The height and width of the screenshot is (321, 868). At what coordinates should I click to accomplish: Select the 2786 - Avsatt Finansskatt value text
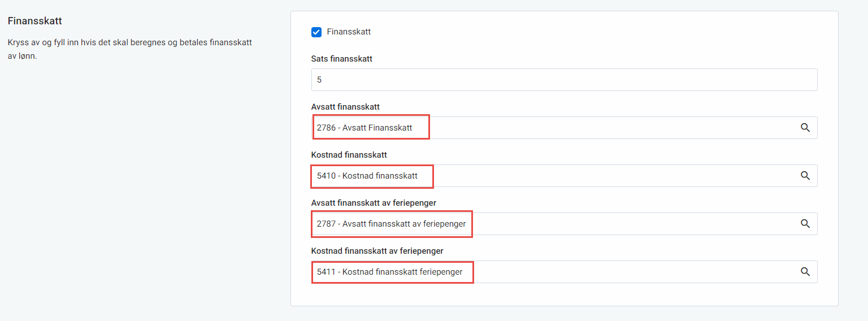click(364, 128)
